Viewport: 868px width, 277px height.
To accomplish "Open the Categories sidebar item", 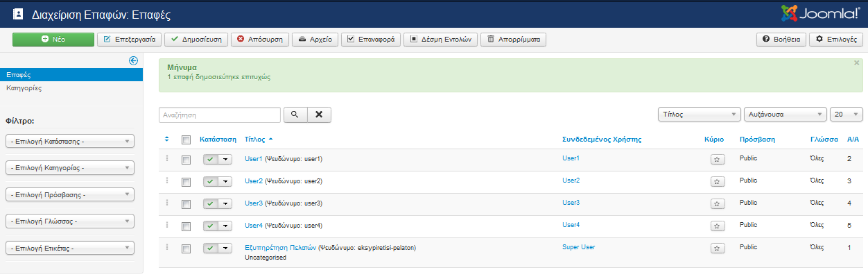I will pos(24,88).
